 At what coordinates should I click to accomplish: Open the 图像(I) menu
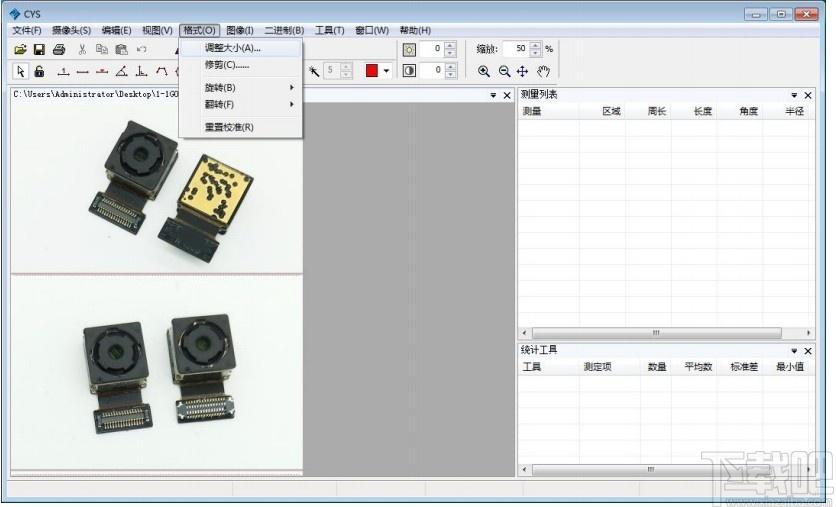[240, 30]
